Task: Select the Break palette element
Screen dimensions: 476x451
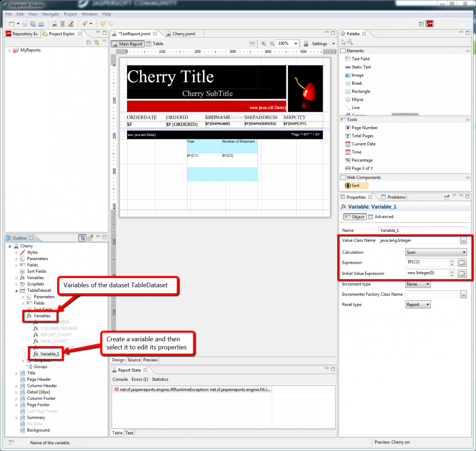Action: [x=354, y=83]
